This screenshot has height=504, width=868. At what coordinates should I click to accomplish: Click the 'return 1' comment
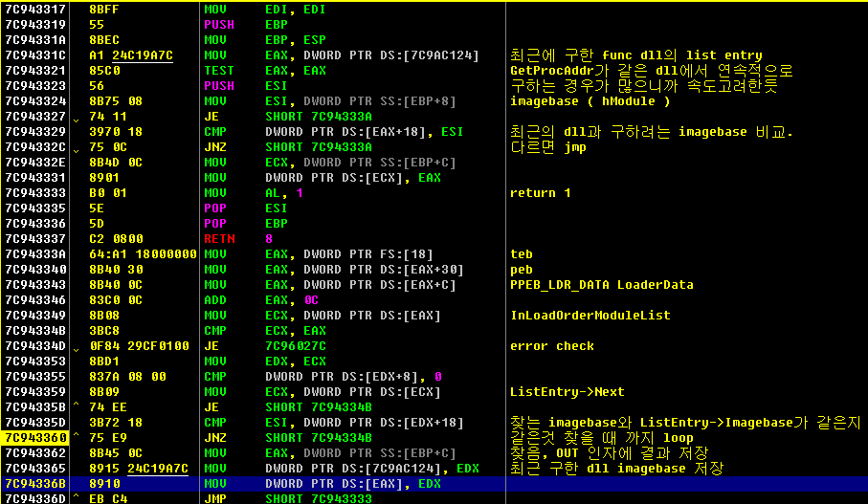(540, 193)
